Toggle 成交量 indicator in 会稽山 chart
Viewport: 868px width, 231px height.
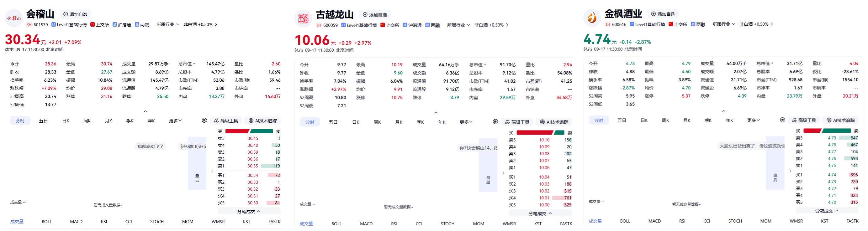tap(17, 222)
